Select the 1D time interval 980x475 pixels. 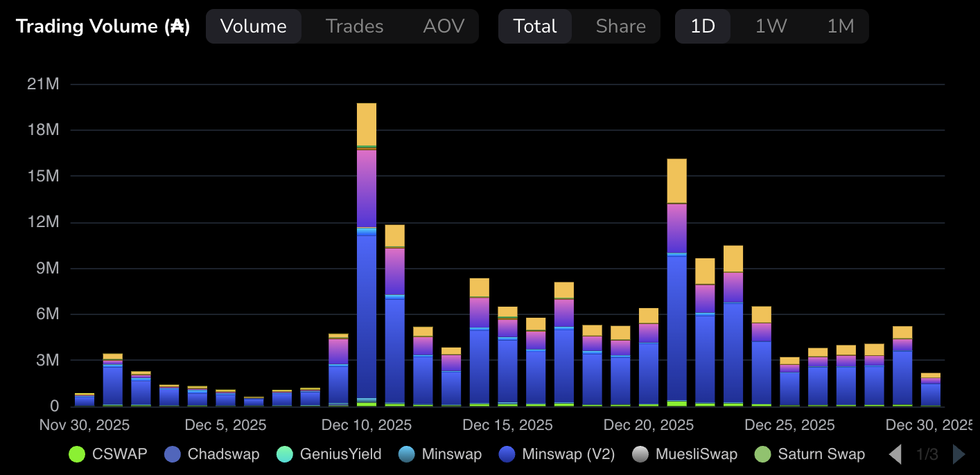[x=703, y=26]
